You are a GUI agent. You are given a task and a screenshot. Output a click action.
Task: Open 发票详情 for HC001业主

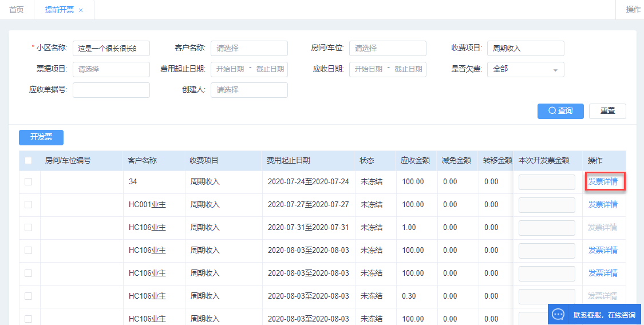(603, 204)
